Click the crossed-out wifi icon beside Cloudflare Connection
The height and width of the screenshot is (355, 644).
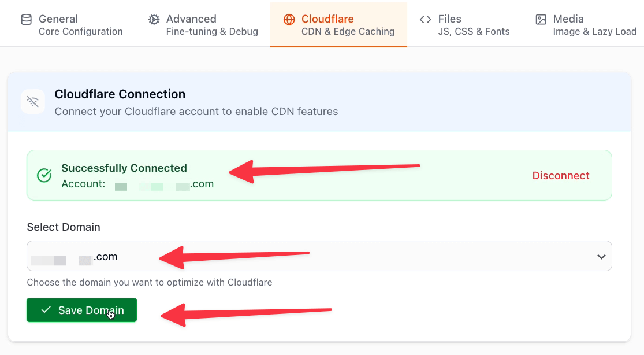pyautogui.click(x=33, y=102)
